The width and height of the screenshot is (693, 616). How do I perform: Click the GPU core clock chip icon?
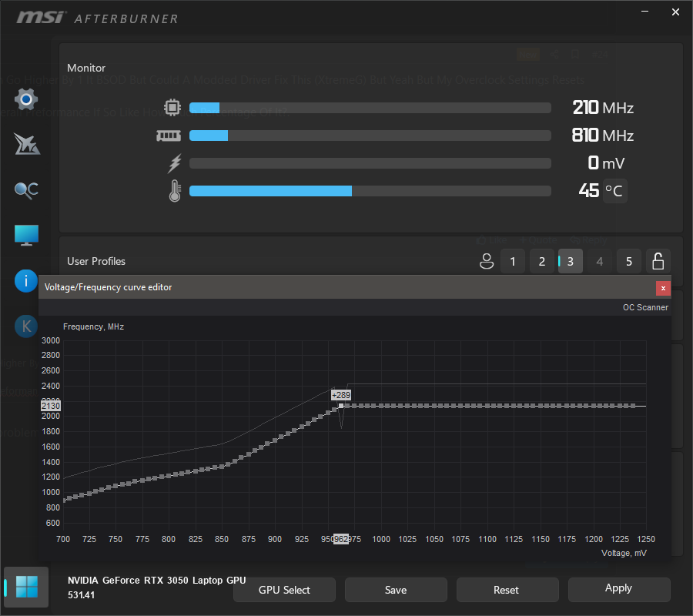172,107
